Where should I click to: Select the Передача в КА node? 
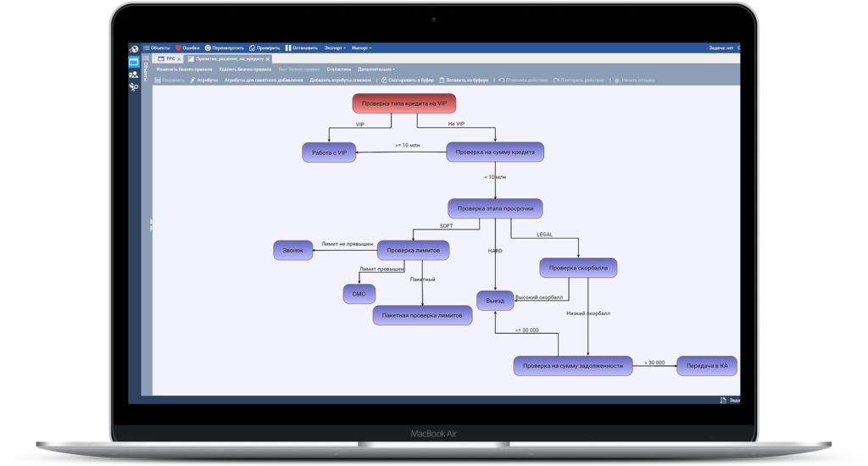(x=707, y=366)
